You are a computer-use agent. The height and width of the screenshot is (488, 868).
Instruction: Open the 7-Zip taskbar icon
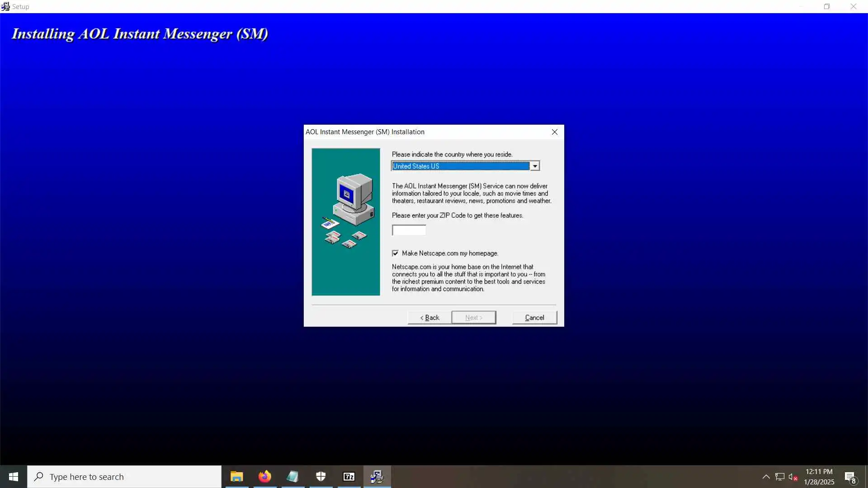click(x=349, y=477)
